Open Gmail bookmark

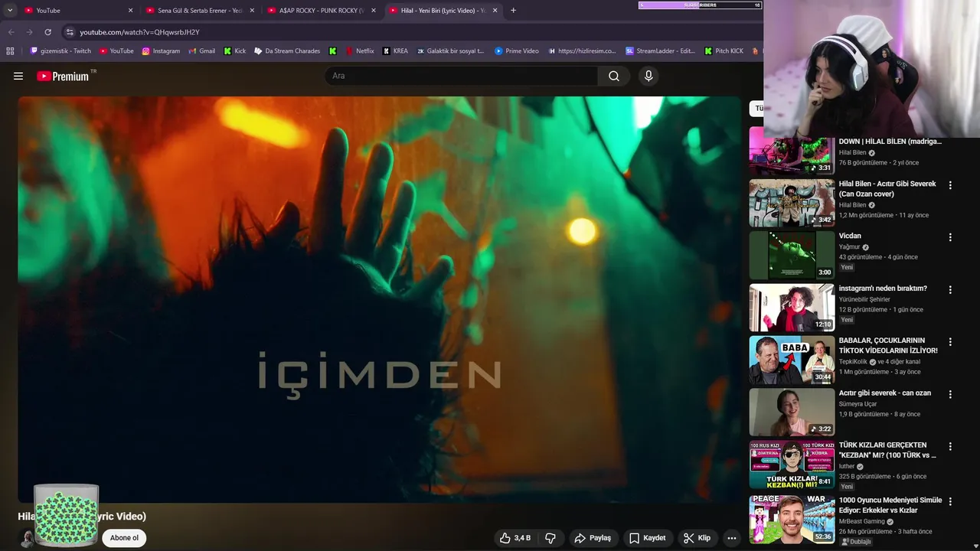[x=201, y=51]
